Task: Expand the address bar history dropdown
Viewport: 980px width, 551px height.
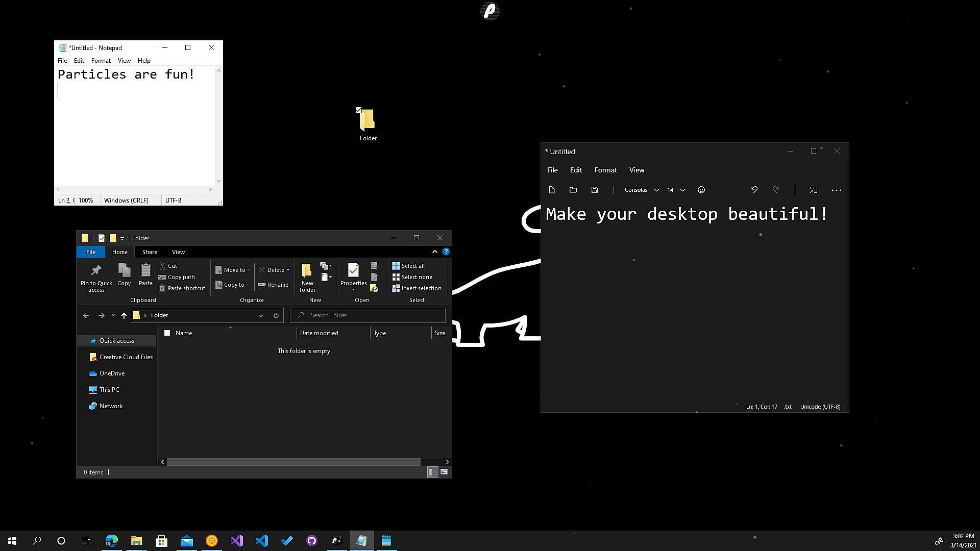Action: tap(260, 315)
